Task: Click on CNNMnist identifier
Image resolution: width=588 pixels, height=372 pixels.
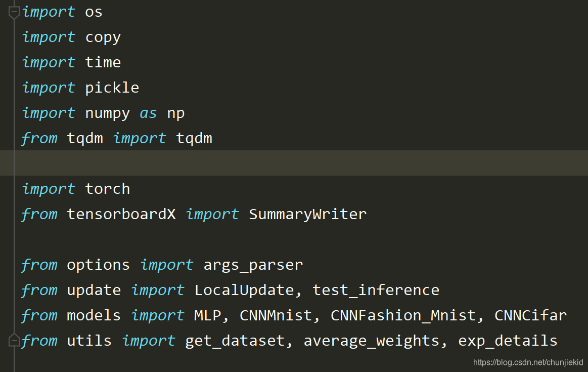Action: 276,315
